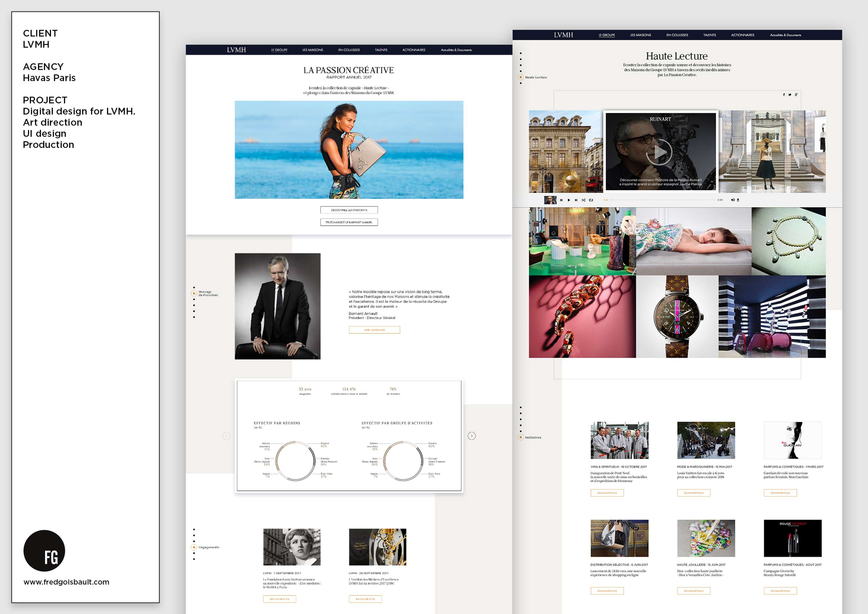This screenshot has width=868, height=614.
Task: Open Actualités & Documents in right mockup
Action: [x=786, y=35]
